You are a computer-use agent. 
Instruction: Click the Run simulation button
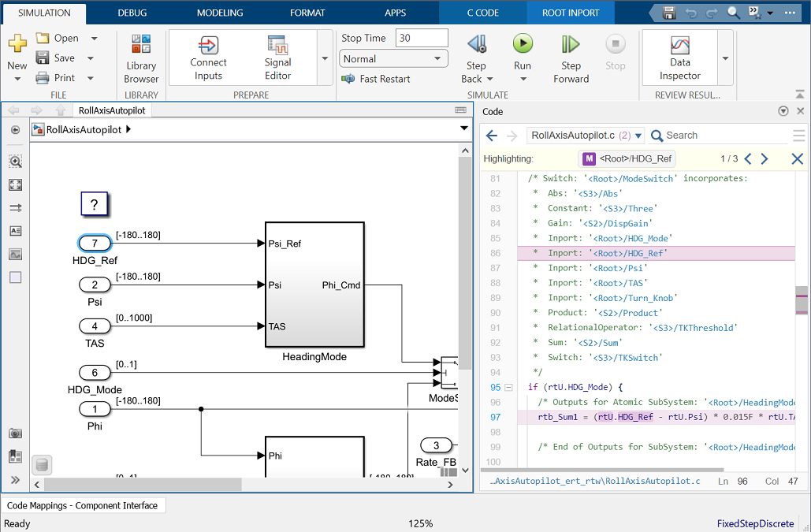click(523, 45)
